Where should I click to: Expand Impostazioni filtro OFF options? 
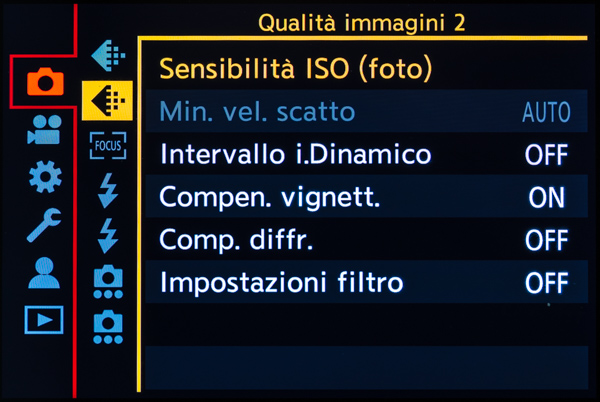[547, 284]
